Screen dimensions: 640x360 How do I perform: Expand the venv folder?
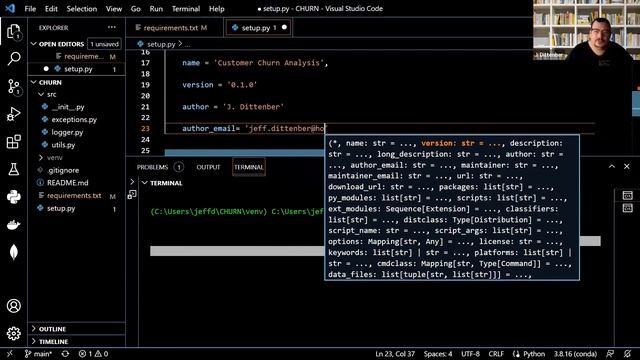tap(41, 158)
